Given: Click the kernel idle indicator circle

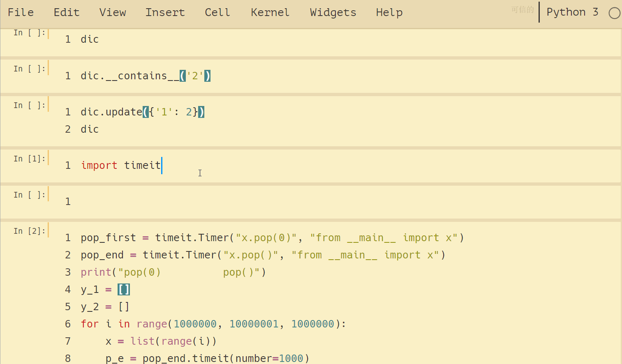Looking at the screenshot, I should (614, 13).
